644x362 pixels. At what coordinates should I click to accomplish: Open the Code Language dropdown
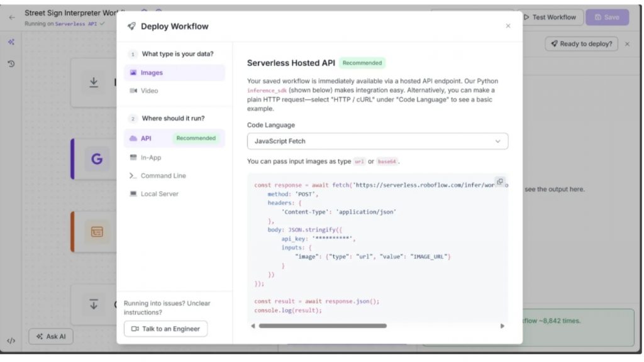point(377,141)
